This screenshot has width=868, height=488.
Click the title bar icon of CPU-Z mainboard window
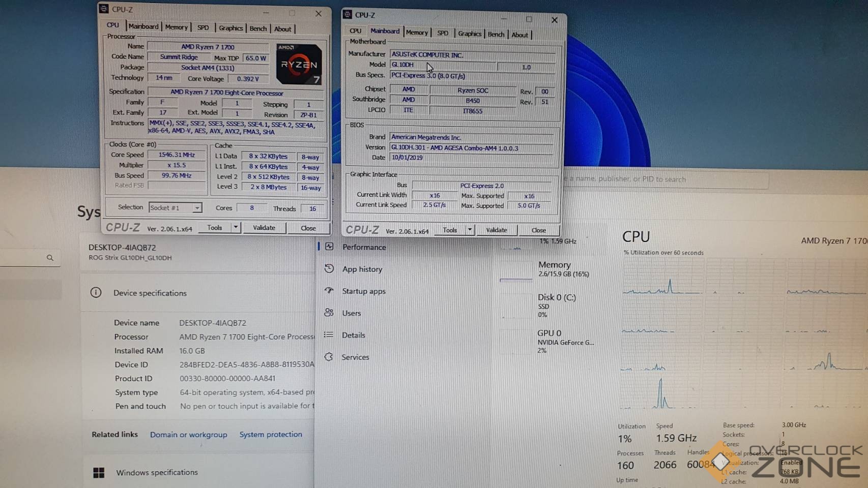tap(348, 14)
